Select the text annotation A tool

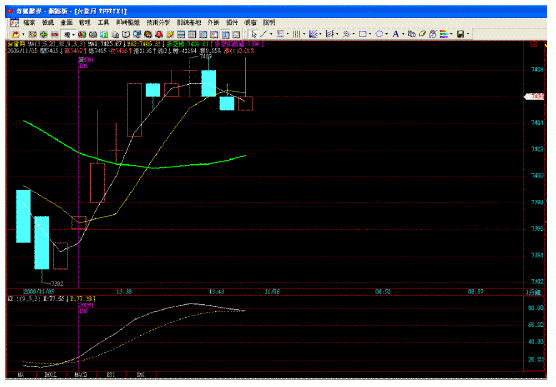click(x=396, y=34)
